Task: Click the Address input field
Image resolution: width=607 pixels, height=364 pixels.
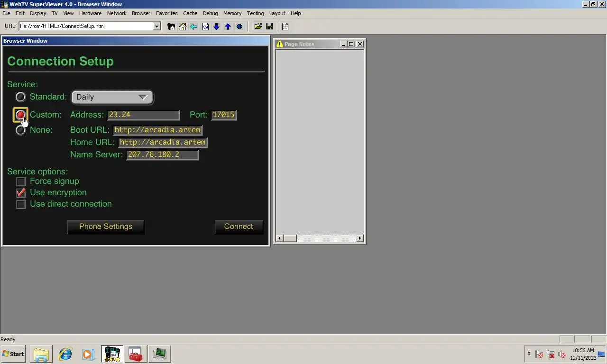Action: [x=143, y=115]
